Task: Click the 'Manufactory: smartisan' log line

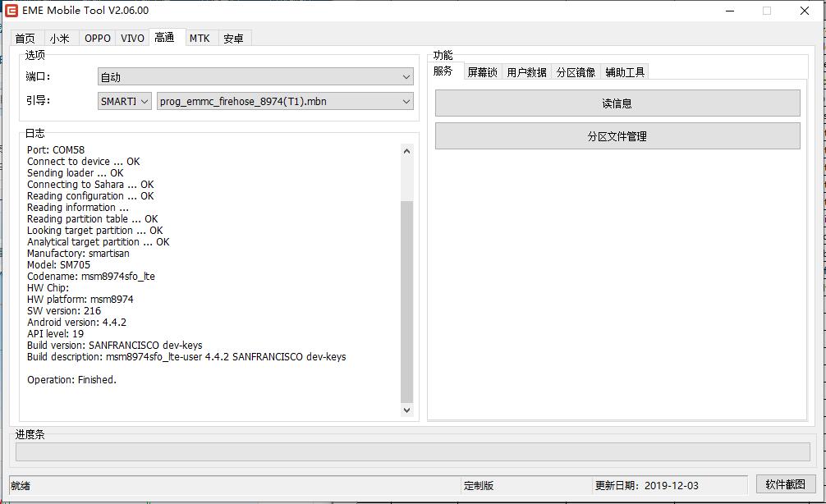Action: pos(79,254)
